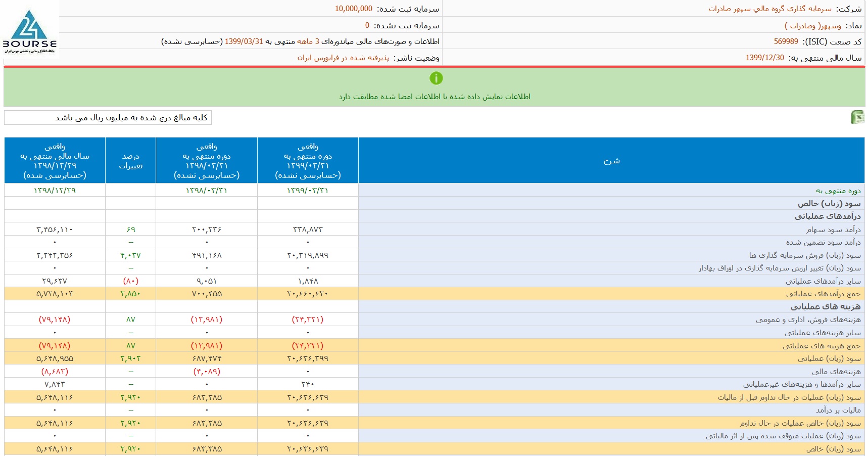The height and width of the screenshot is (456, 868).
Task: Click the red (۸۰) percent change cell
Action: coord(130,281)
